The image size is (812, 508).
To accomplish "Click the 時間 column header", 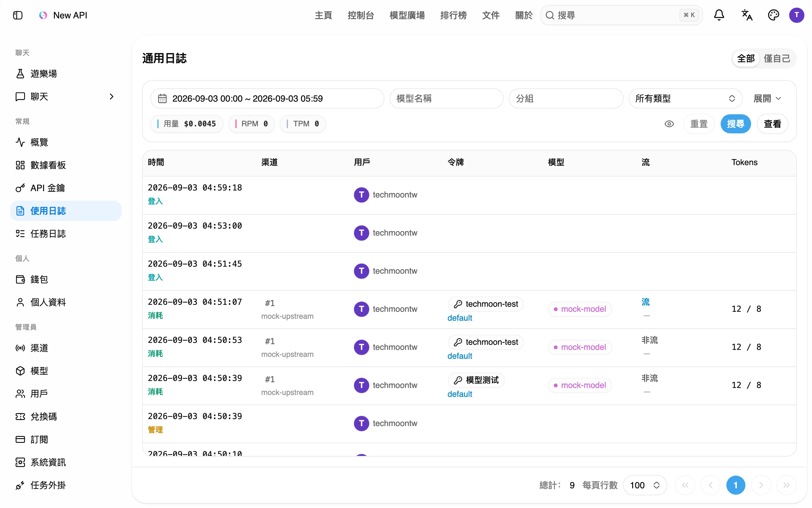I will [x=156, y=162].
